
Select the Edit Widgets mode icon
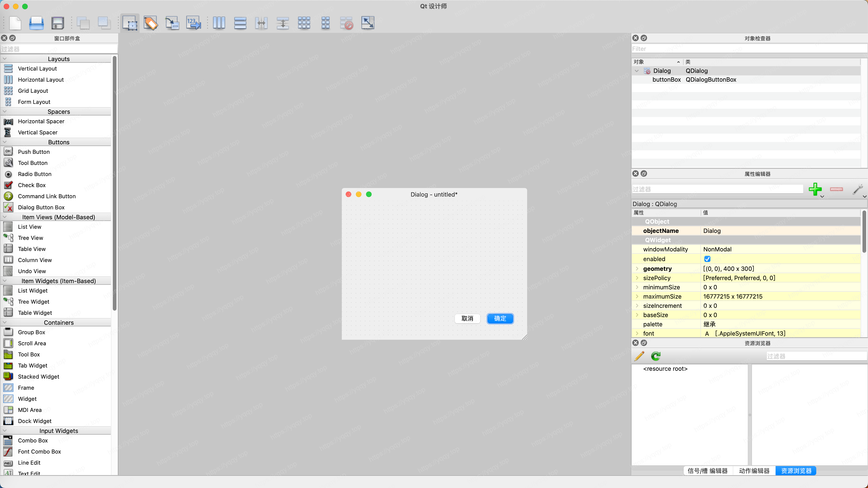click(130, 23)
